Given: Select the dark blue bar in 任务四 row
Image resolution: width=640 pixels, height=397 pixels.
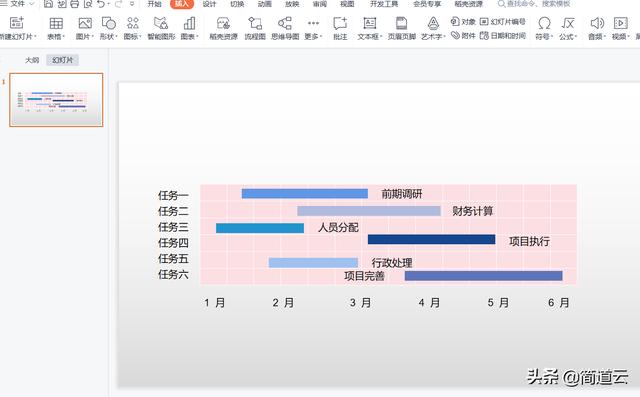Looking at the screenshot, I should point(431,240).
